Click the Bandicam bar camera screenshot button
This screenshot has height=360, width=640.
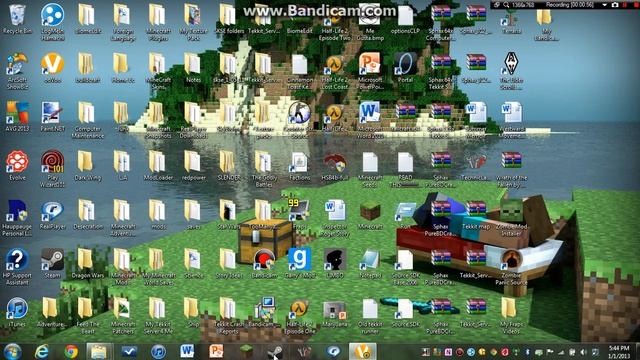pyautogui.click(x=615, y=5)
